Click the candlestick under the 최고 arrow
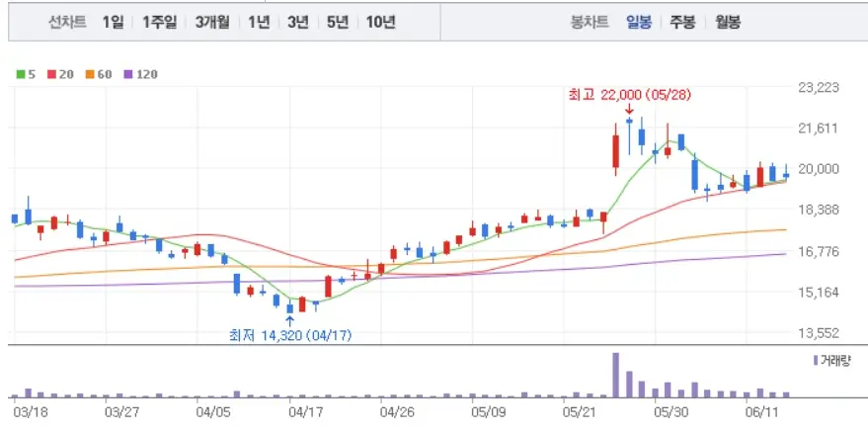This screenshot has width=868, height=432. [629, 135]
